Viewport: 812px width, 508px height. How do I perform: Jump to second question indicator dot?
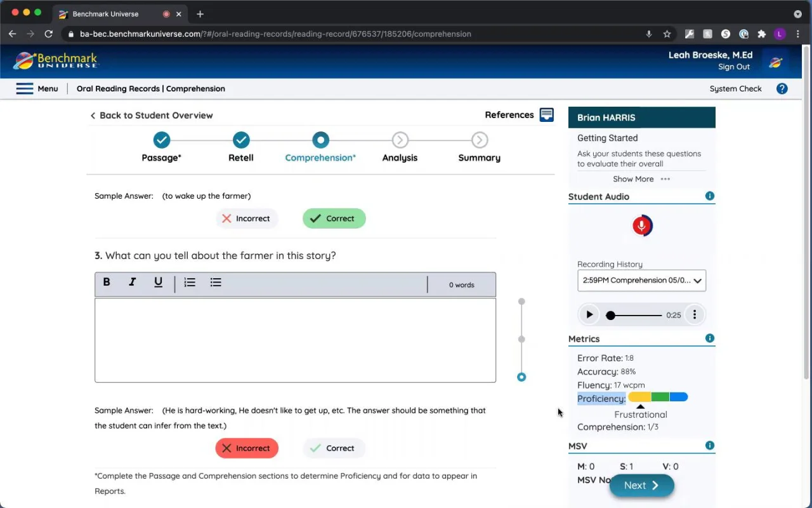[x=521, y=339]
